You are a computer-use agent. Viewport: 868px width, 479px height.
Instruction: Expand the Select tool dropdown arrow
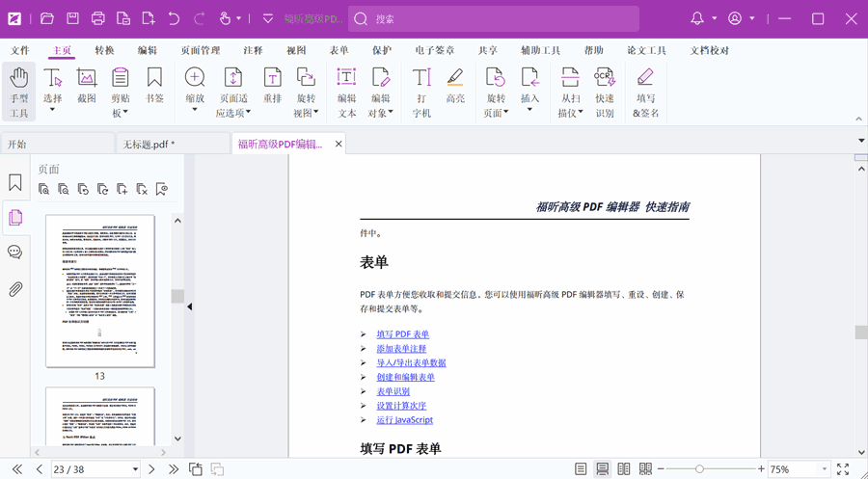tap(53, 110)
